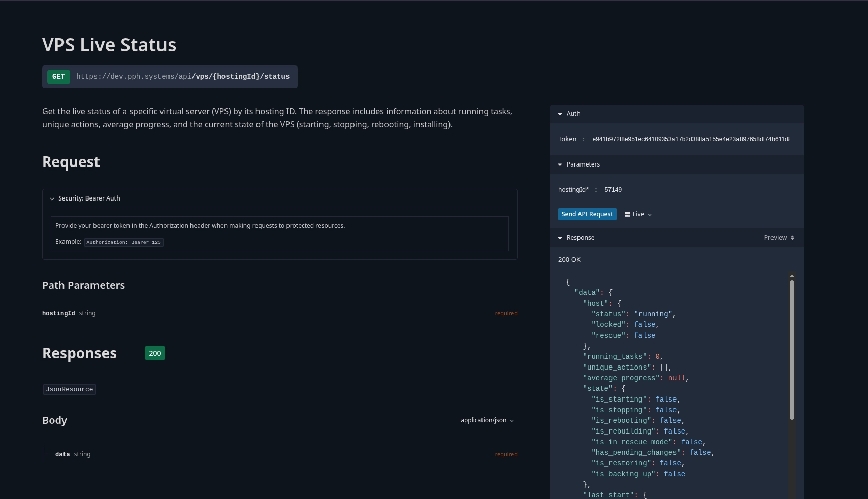This screenshot has width=868, height=499.
Task: Click Send API Request button
Action: click(587, 214)
